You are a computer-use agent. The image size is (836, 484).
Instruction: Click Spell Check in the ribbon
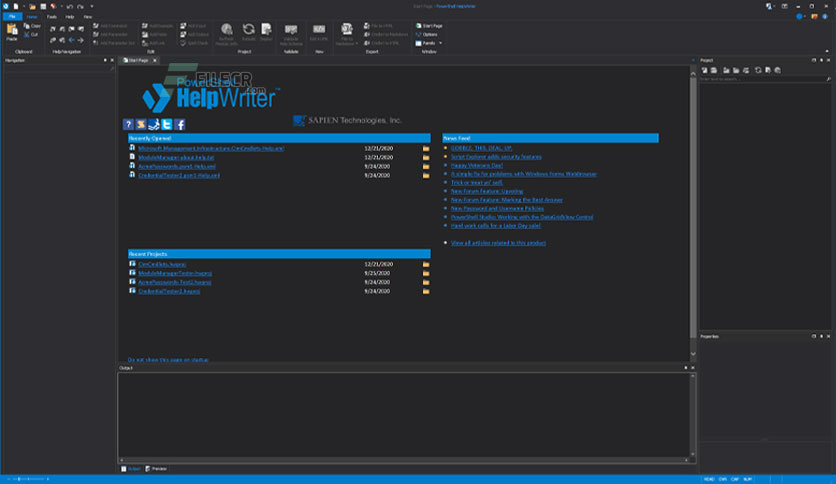coord(195,43)
